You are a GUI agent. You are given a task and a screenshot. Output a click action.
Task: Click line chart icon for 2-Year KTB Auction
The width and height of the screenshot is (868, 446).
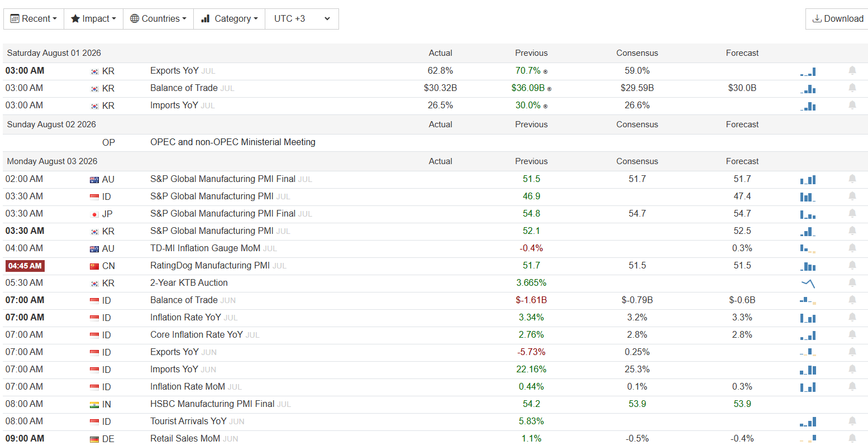tap(808, 283)
